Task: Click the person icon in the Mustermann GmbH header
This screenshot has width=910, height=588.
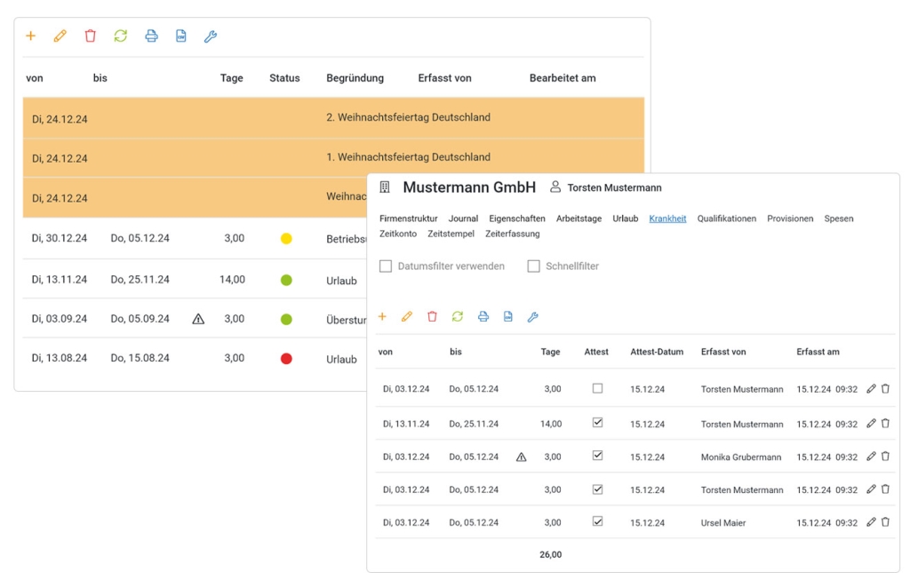Action: coord(555,187)
